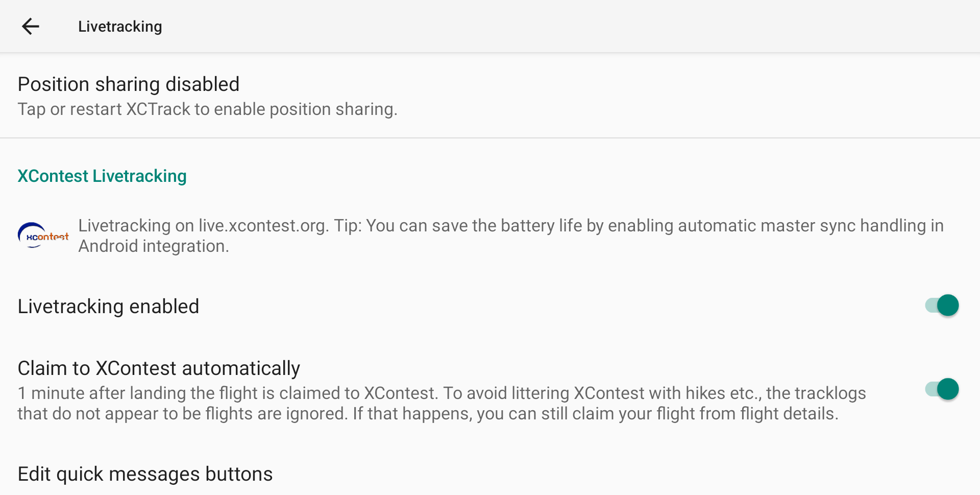The image size is (980, 495).
Task: Tap the word disabled in Position sharing
Action: point(202,84)
